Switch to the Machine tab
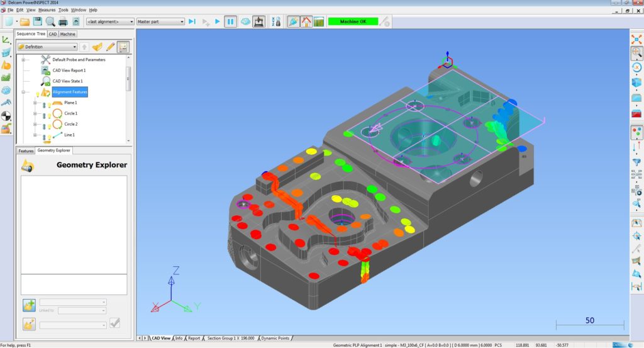 (x=67, y=34)
